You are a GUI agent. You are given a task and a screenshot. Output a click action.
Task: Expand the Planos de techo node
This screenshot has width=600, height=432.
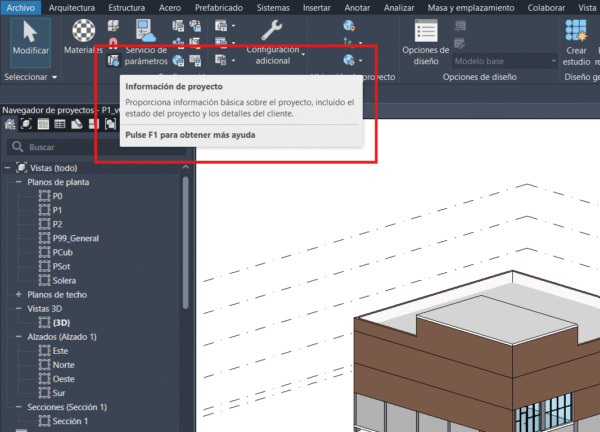(19, 295)
